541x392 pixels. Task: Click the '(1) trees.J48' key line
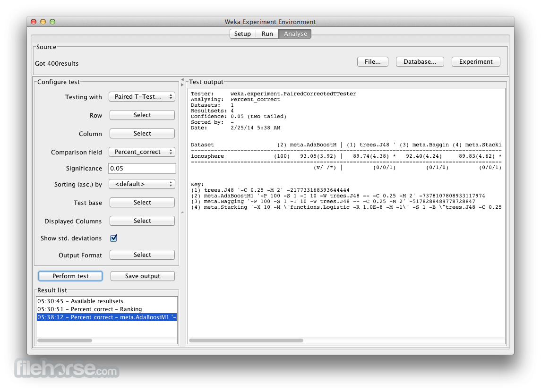pos(270,190)
